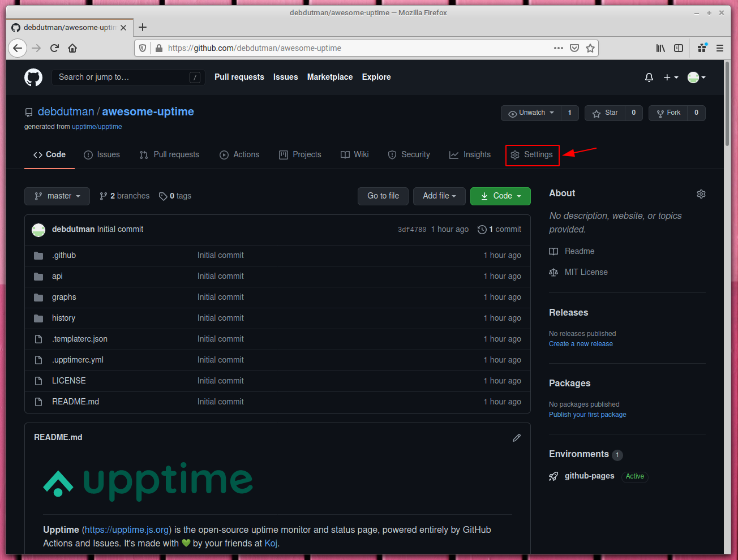Click the GitHub octocat logo
This screenshot has width=738, height=560.
tap(33, 77)
